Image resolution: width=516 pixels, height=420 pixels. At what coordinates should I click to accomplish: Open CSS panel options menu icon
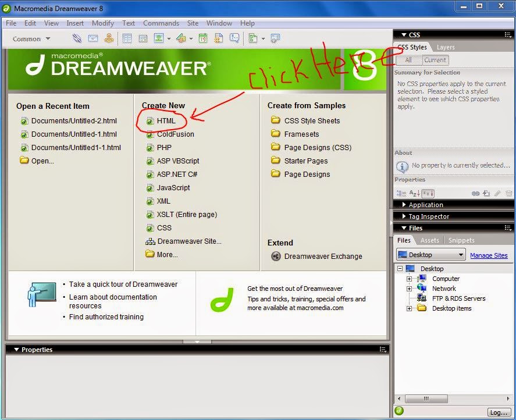click(508, 34)
